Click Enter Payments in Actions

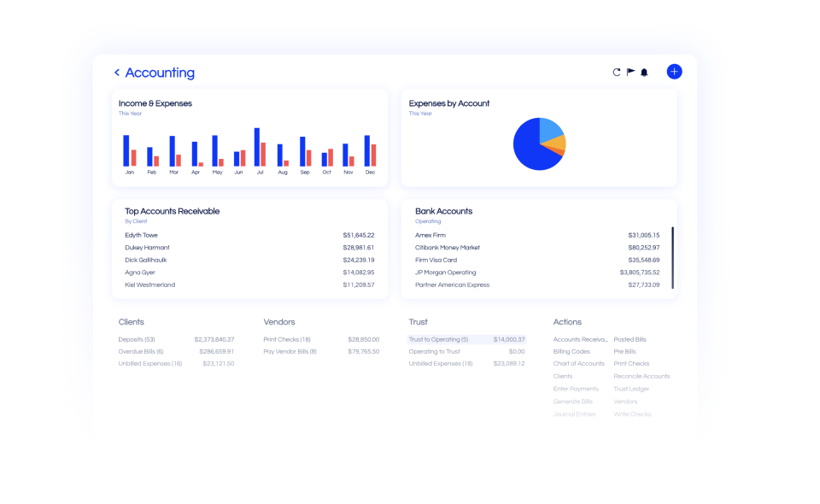point(576,389)
